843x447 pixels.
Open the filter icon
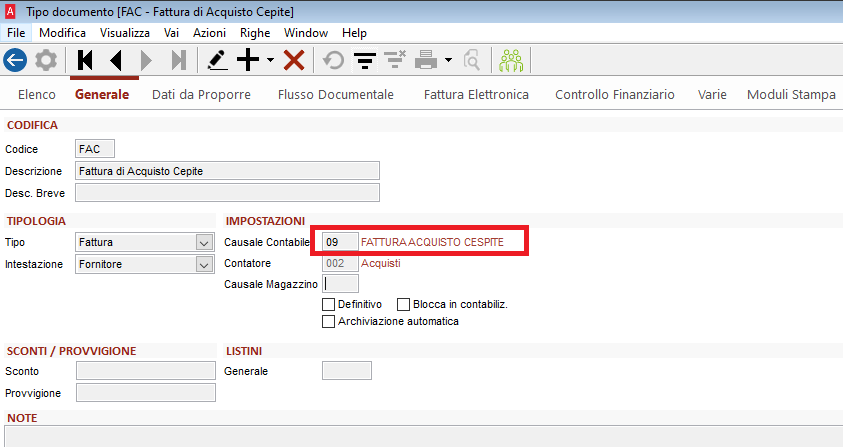(x=365, y=60)
